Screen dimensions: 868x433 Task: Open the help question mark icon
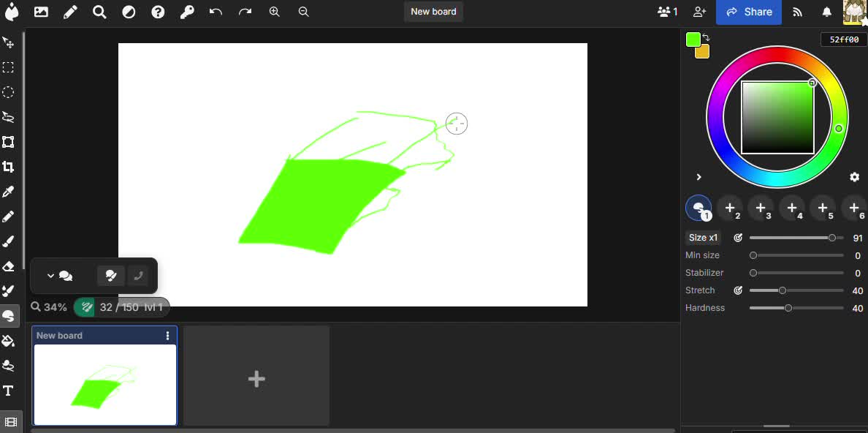(x=158, y=12)
